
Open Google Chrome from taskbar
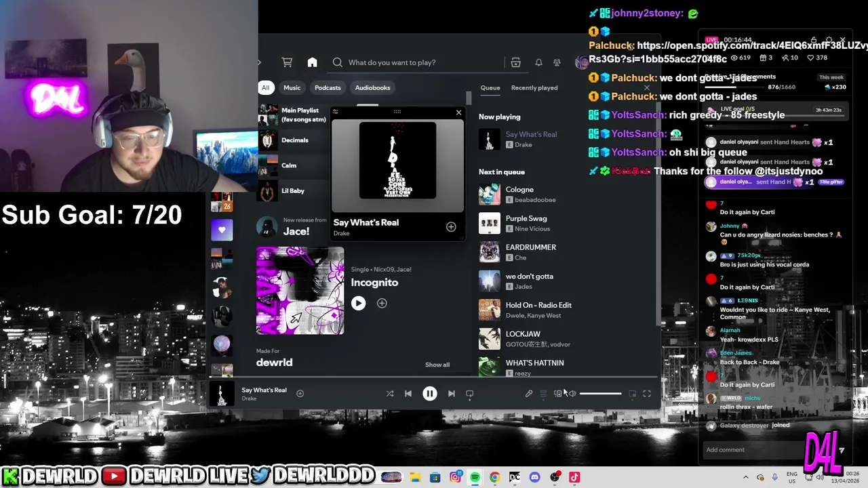pos(494,477)
